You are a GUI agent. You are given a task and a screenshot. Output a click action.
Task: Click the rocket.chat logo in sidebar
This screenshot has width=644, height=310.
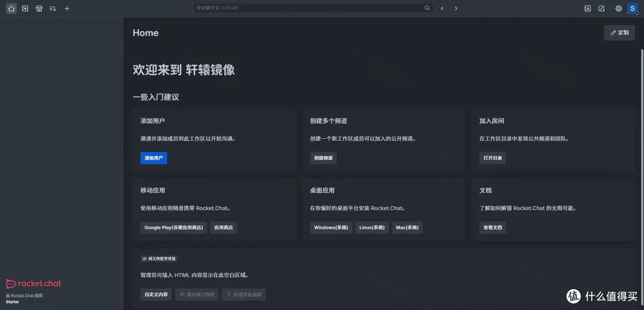click(x=33, y=284)
